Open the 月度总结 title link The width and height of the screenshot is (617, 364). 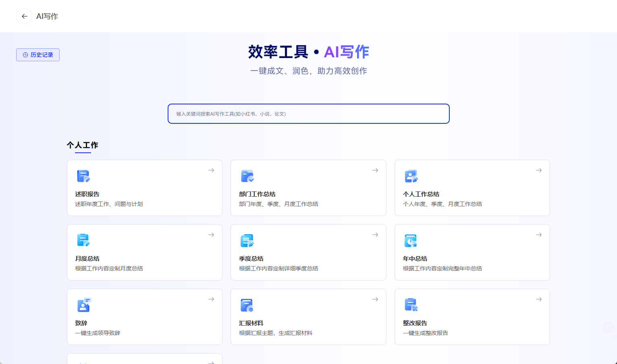coord(87,259)
